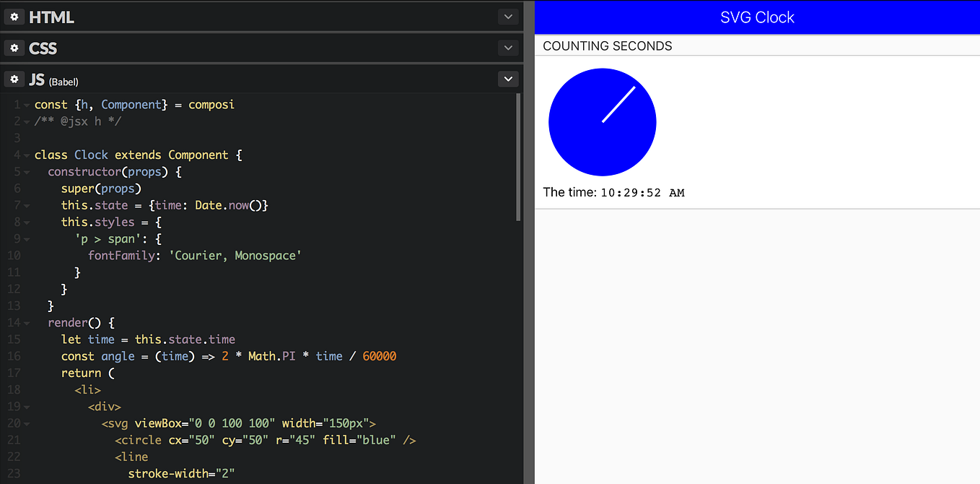Click the CSS panel title text
Viewport: 980px width, 484px height.
42,48
